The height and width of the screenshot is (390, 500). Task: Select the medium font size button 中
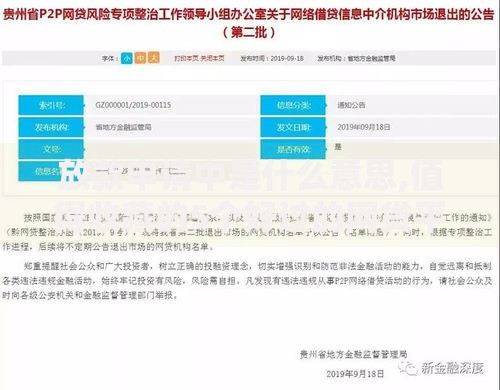coord(140,58)
